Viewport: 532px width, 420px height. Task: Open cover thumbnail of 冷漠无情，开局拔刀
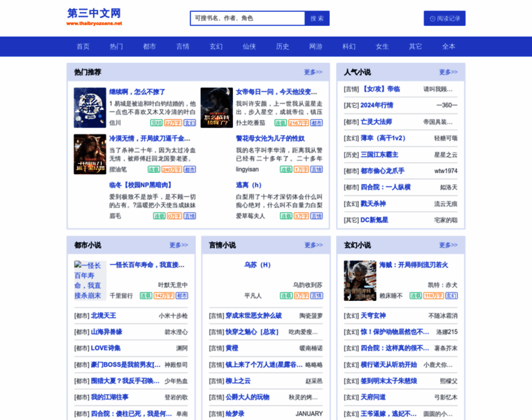click(x=90, y=154)
